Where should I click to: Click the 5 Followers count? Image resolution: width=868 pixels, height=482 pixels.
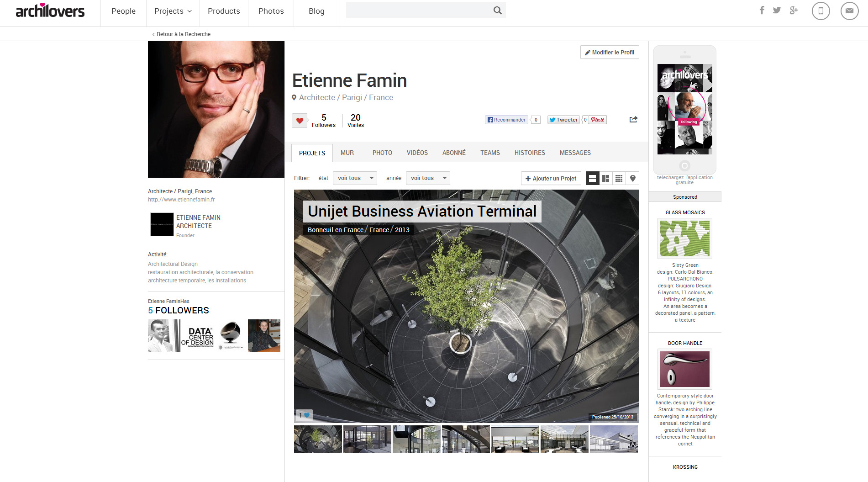tap(323, 121)
